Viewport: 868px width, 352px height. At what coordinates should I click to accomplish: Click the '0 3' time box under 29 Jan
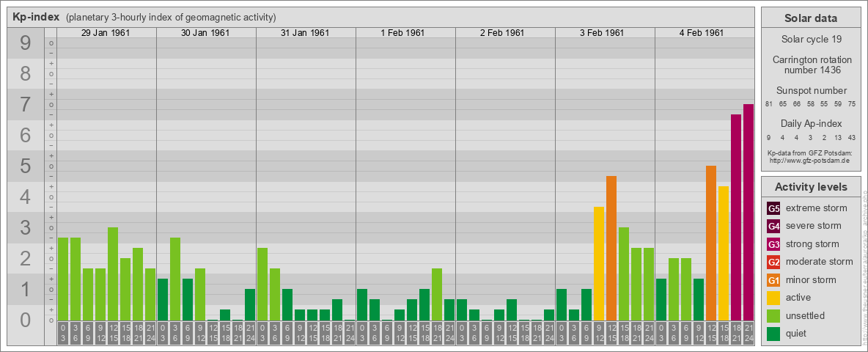pos(63,334)
